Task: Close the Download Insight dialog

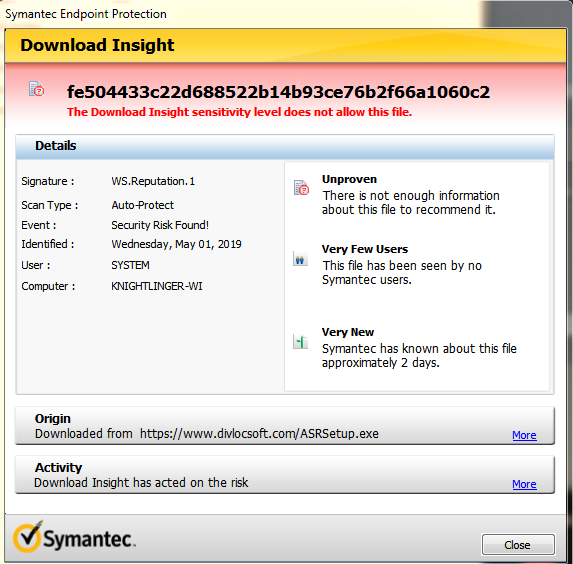Action: tap(518, 545)
